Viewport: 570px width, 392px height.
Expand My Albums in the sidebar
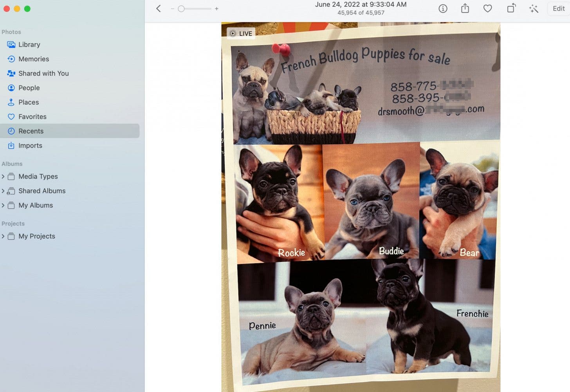[4, 205]
